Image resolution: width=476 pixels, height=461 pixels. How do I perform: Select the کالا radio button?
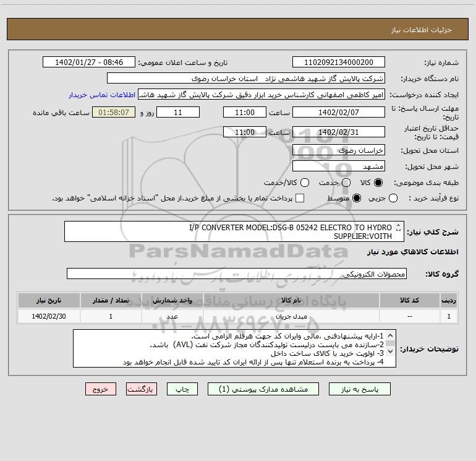(378, 183)
